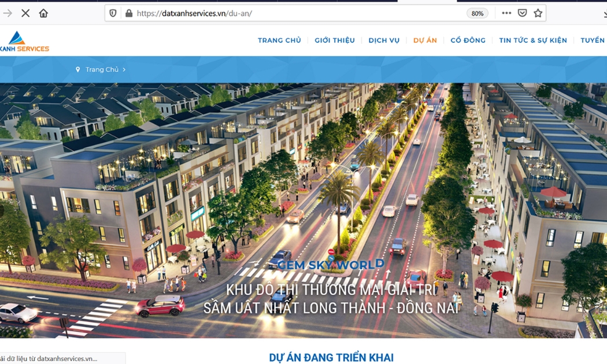Click the breadcrumb chevron arrow
The image size is (607, 364).
[124, 70]
